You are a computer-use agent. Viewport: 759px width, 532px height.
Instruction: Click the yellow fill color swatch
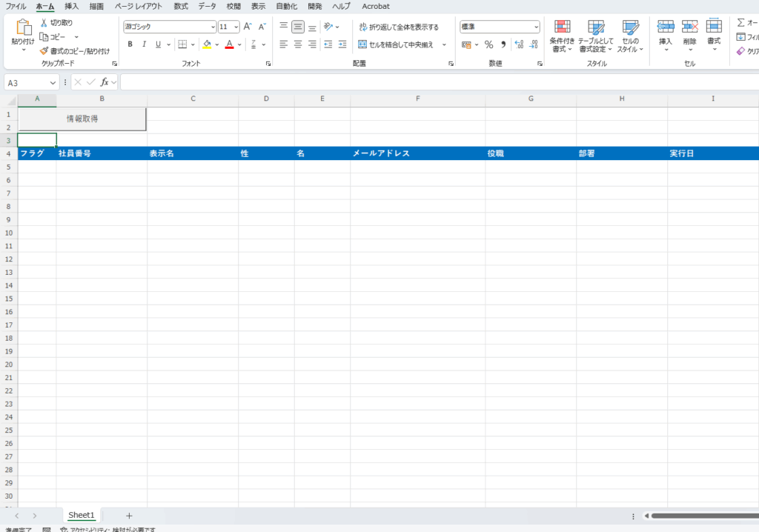pyautogui.click(x=207, y=44)
